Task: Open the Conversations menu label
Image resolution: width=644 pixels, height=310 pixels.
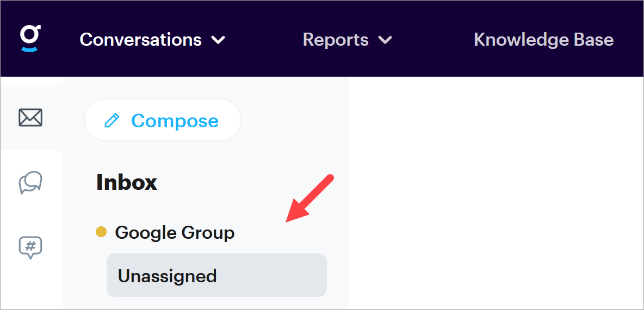Action: [x=140, y=40]
